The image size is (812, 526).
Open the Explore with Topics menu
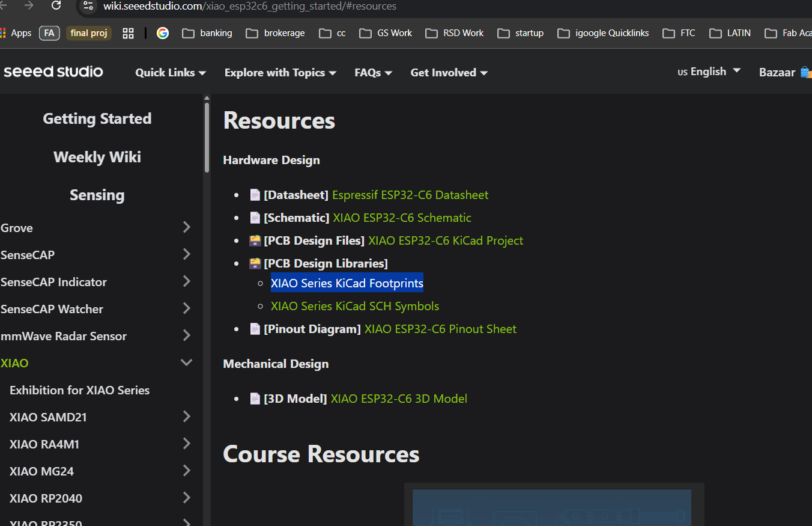point(280,73)
